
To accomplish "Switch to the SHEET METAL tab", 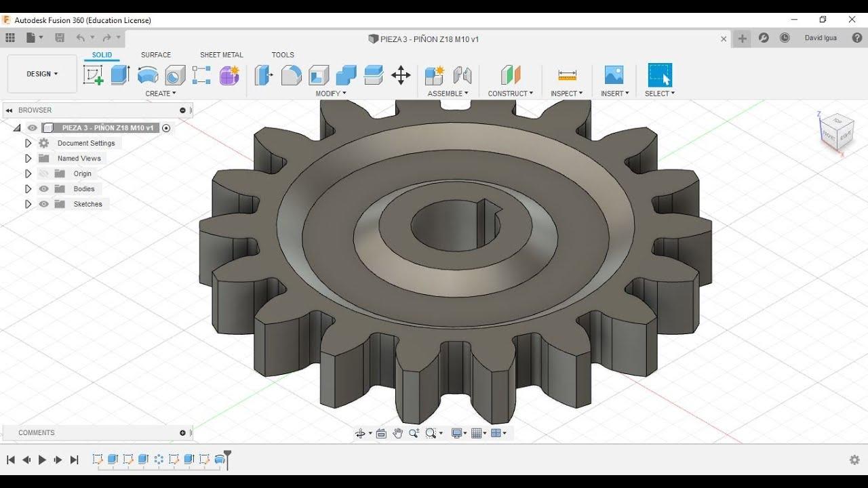I will pyautogui.click(x=222, y=55).
